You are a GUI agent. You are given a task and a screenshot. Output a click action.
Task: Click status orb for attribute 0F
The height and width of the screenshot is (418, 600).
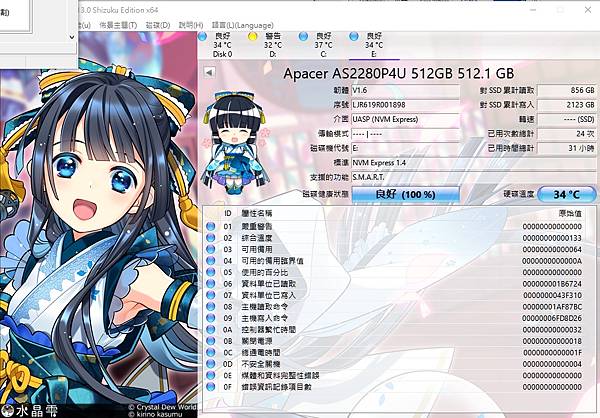click(210, 387)
